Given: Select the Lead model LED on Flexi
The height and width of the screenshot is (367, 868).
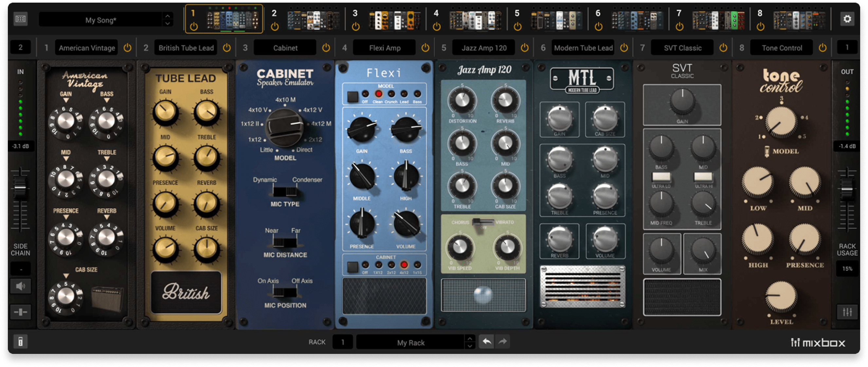Looking at the screenshot, I should [404, 94].
